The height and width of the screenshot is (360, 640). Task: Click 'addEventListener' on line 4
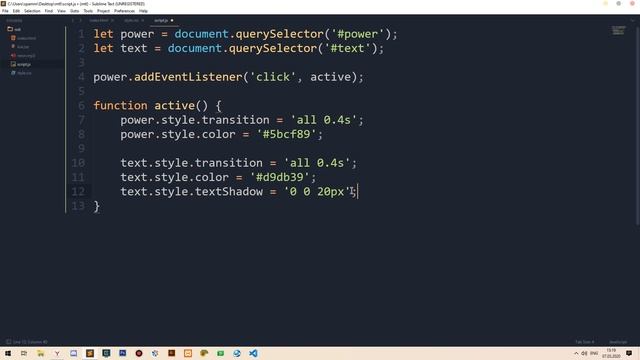189,77
